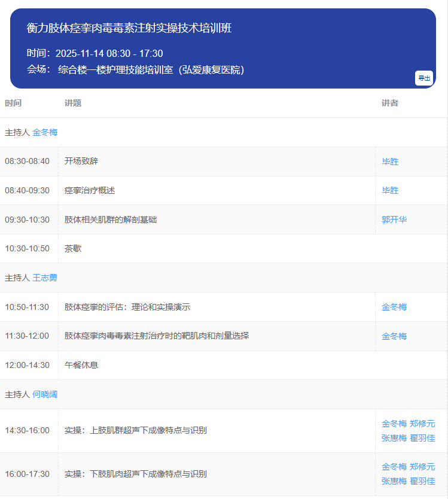Click the training course title heading

[x=129, y=28]
